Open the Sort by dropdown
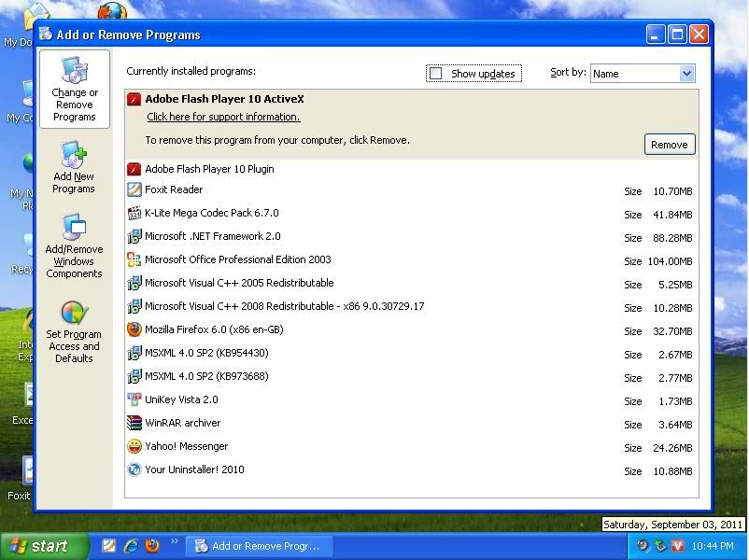The image size is (749, 560). point(687,74)
